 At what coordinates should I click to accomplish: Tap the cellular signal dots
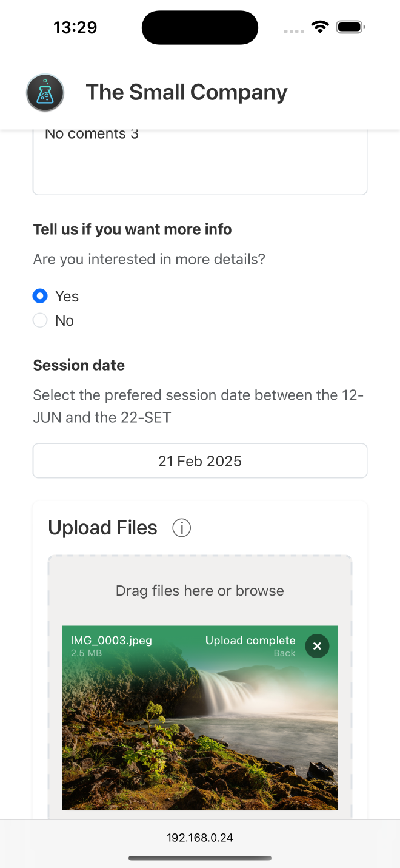coord(293,30)
